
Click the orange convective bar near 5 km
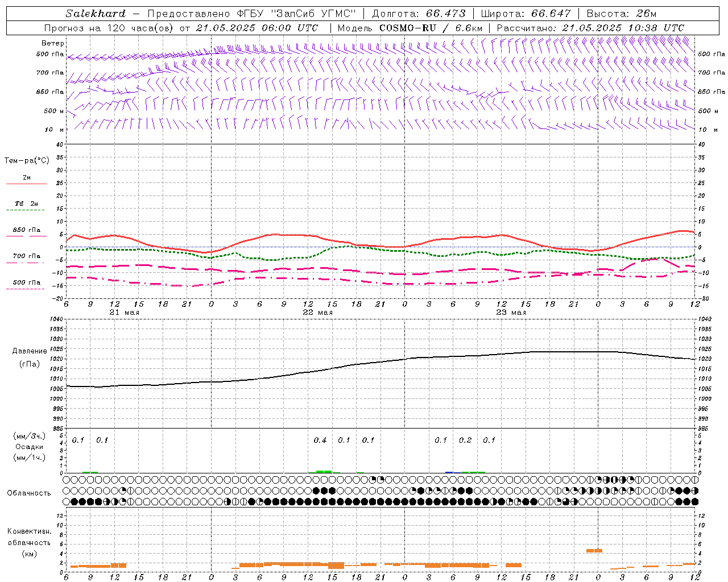pyautogui.click(x=594, y=550)
